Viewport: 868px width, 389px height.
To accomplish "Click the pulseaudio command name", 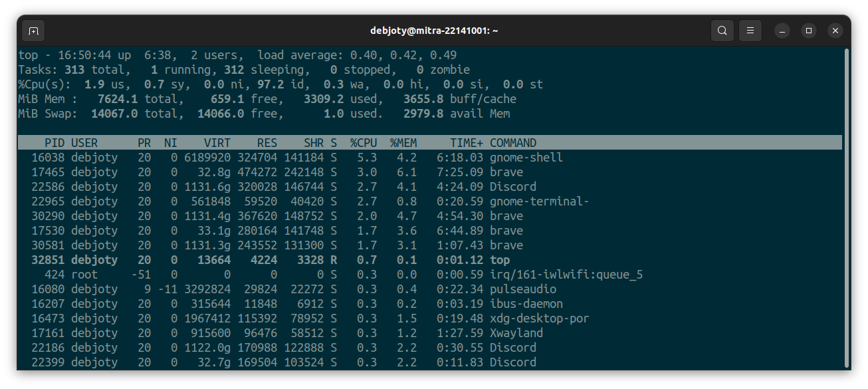I will 523,289.
